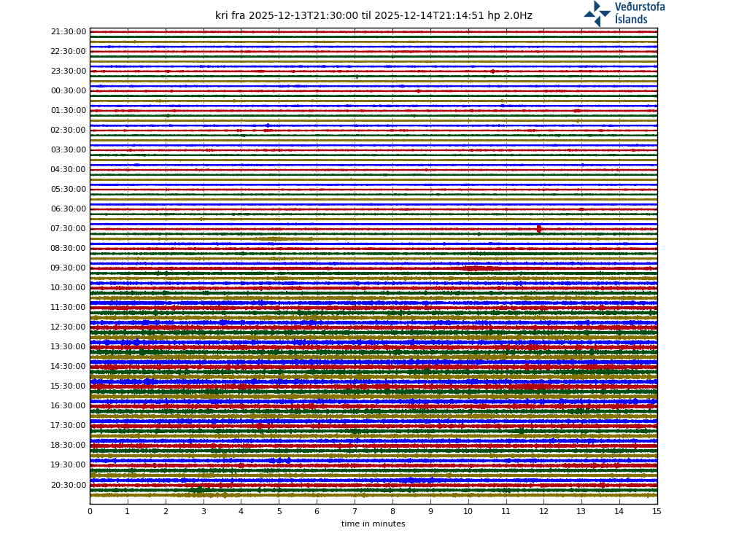Select the 20:30:00 row label
747x560 pixels.
click(x=68, y=485)
